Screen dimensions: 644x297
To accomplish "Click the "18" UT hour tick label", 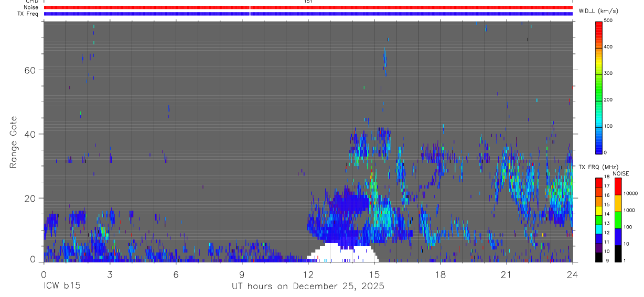I will pos(441,274).
